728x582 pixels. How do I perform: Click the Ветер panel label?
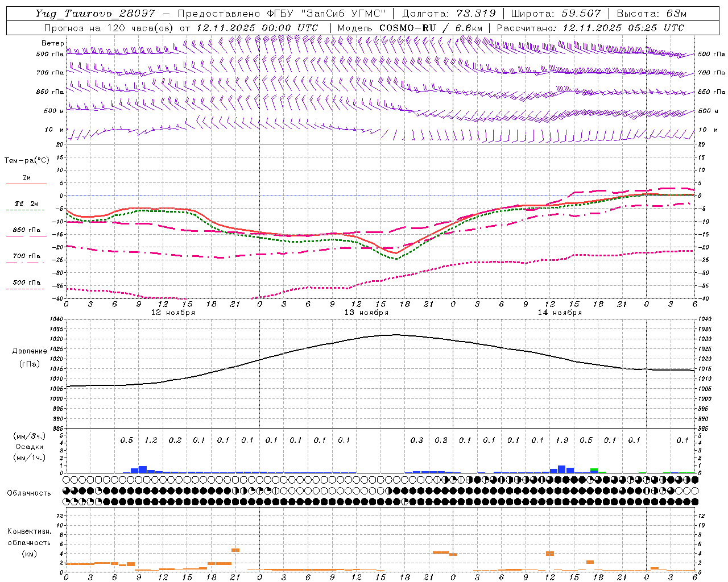[53, 43]
